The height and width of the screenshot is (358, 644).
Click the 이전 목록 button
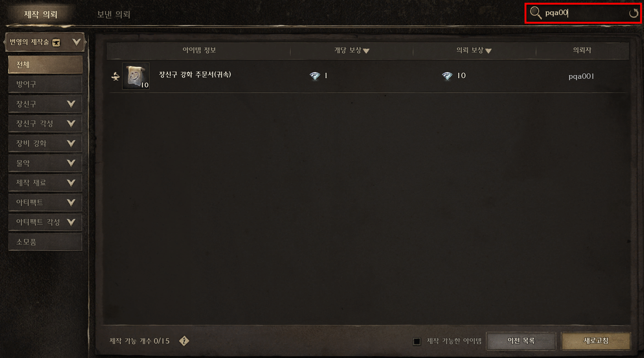[521, 341]
